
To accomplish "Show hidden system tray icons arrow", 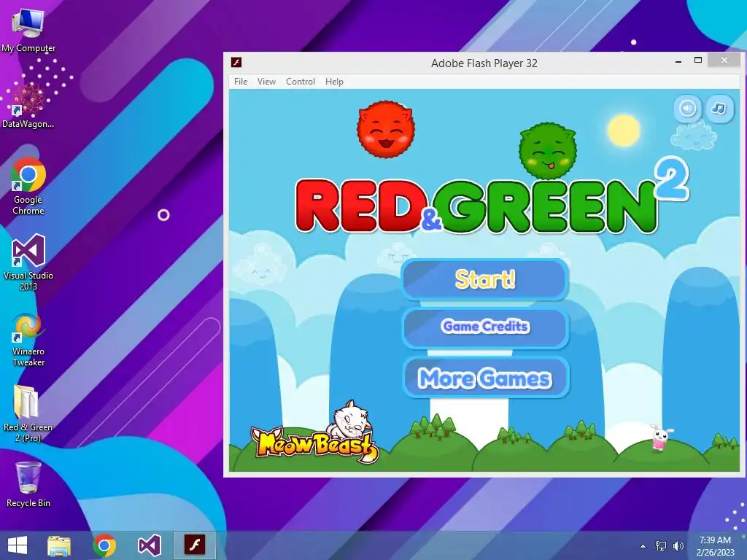I will (x=643, y=546).
